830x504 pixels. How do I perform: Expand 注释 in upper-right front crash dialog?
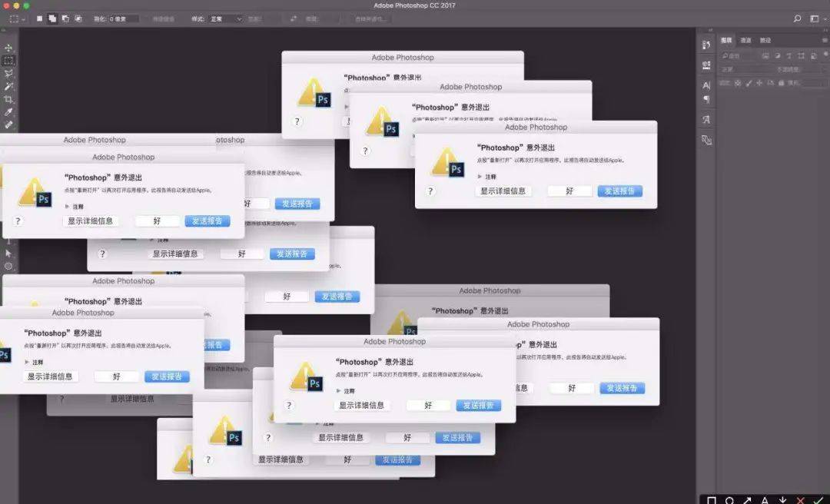click(x=480, y=176)
